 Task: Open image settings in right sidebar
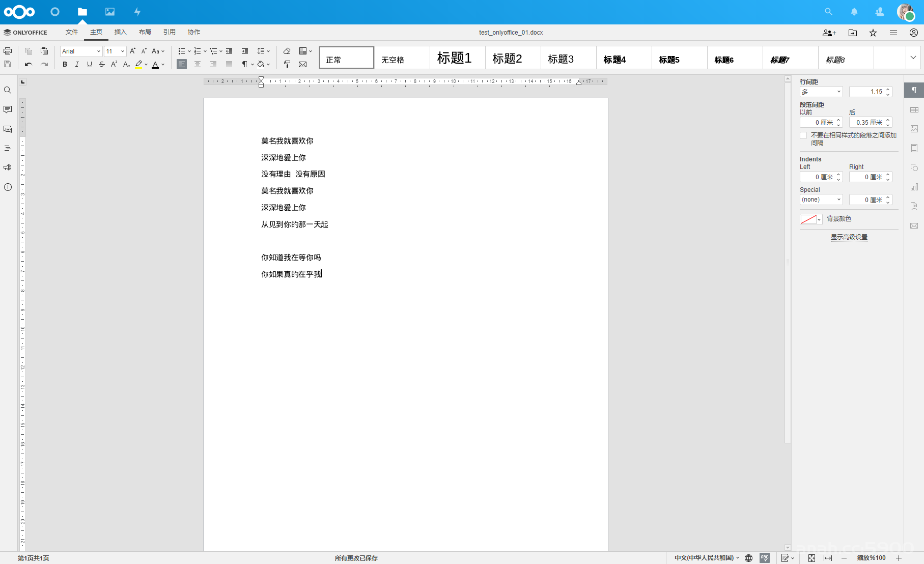pyautogui.click(x=914, y=129)
